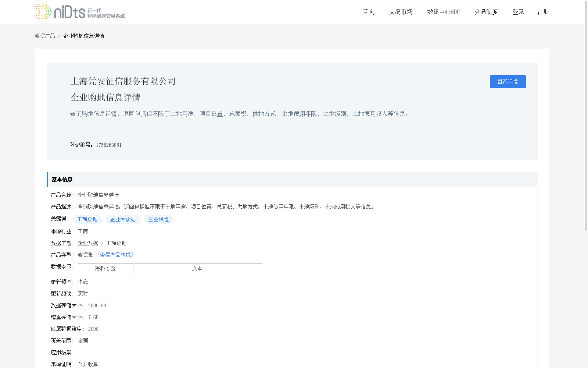Screen dimensions: 588x368
Task: Click the 全国 coverage value
Action: [x=83, y=341]
